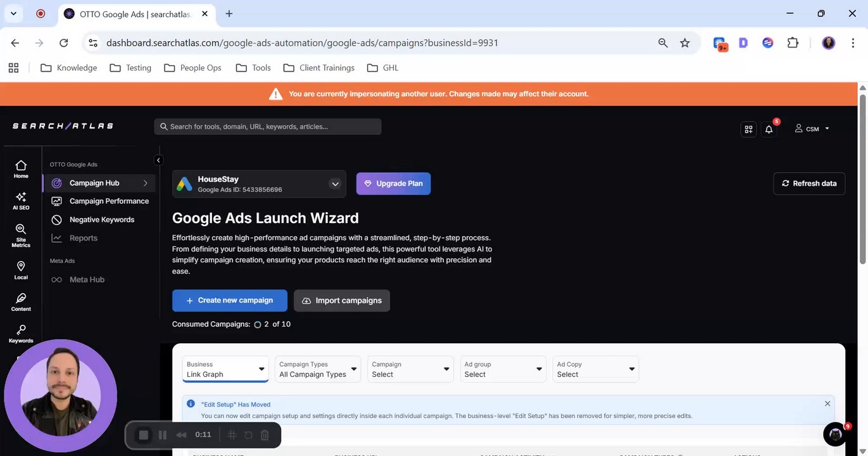Go back to the previous browser page
This screenshot has width=868, height=456.
tap(15, 43)
